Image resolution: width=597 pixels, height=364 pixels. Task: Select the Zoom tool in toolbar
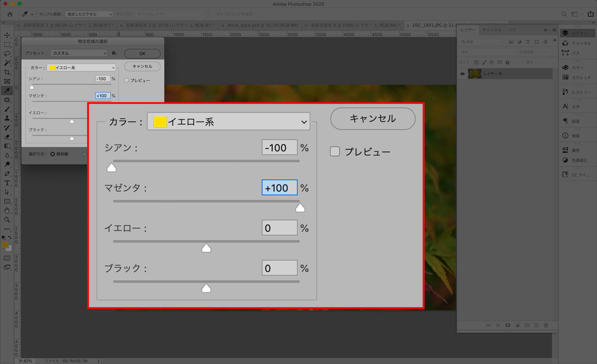pyautogui.click(x=7, y=220)
